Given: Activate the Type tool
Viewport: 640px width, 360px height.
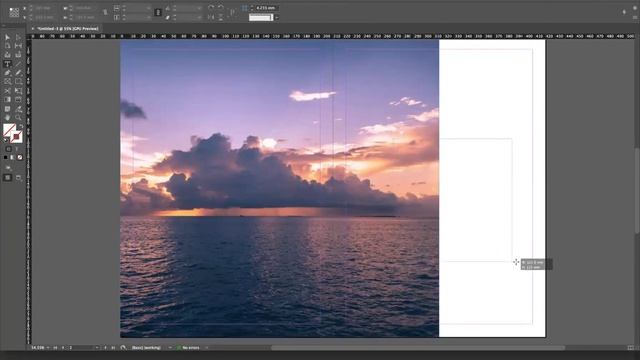Looking at the screenshot, I should 7,64.
